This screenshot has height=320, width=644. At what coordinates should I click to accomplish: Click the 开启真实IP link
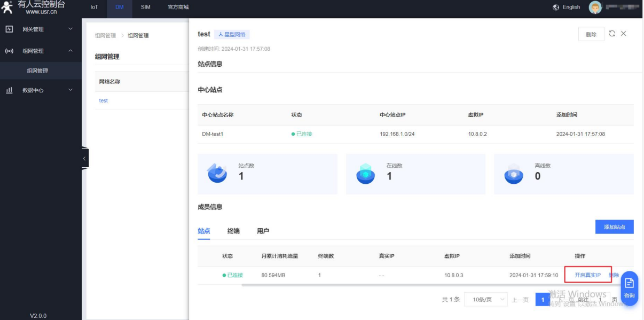point(587,275)
